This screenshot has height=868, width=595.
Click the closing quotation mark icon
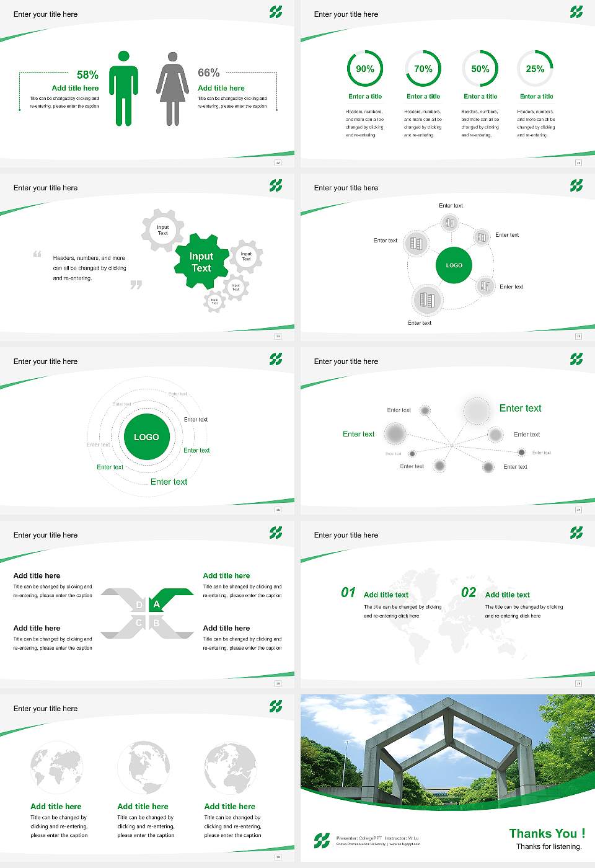point(136,285)
